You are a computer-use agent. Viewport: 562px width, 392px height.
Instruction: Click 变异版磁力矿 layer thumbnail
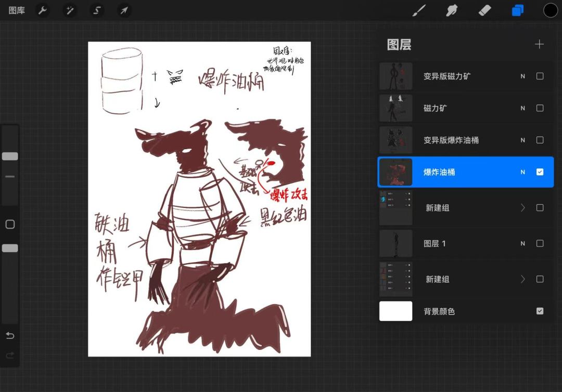point(395,76)
